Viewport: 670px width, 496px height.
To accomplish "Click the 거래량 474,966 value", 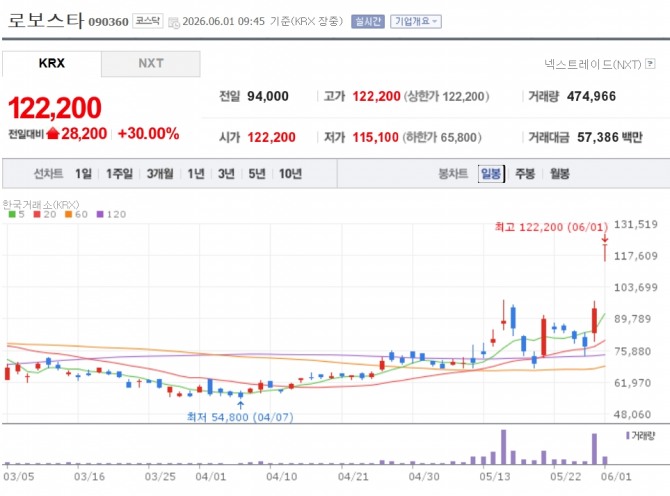I will click(x=591, y=96).
